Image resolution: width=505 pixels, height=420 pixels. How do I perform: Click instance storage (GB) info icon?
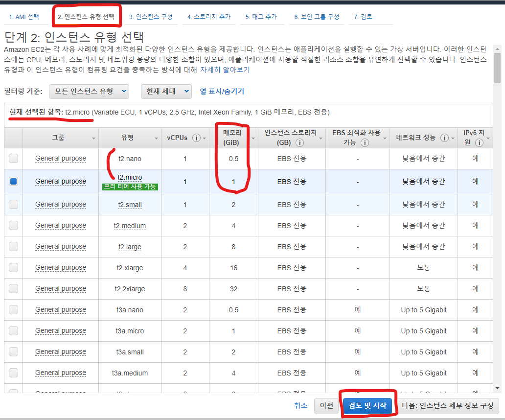(299, 142)
